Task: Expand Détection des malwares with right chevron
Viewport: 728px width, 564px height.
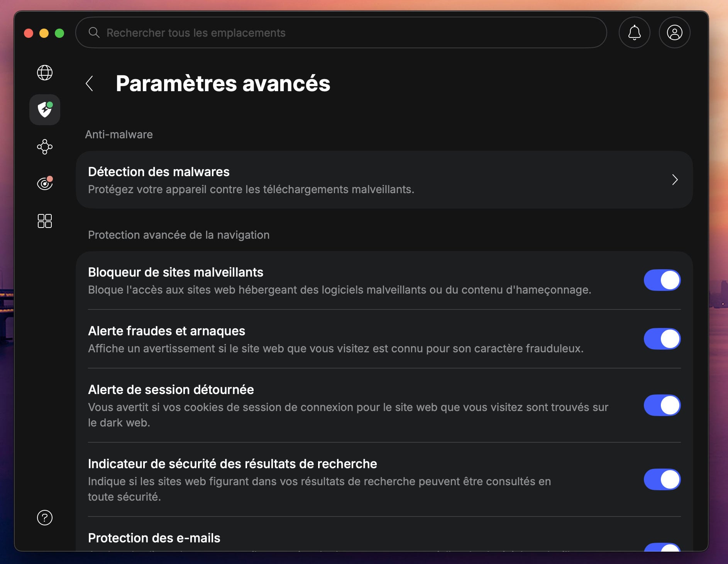Action: [675, 180]
